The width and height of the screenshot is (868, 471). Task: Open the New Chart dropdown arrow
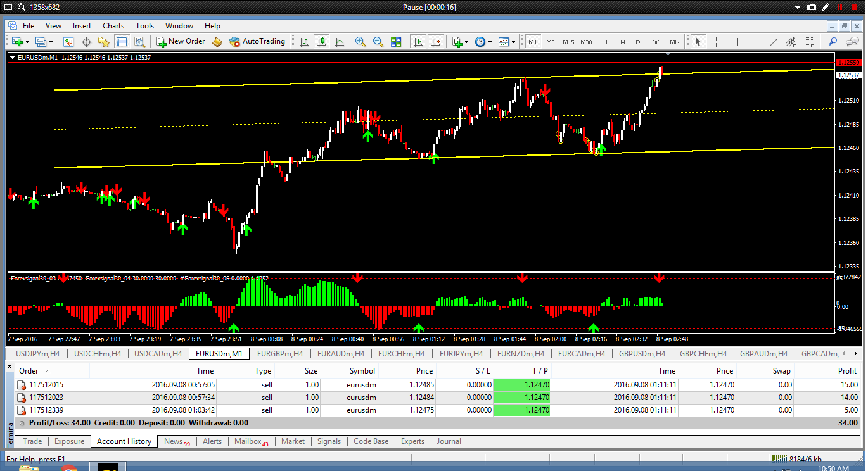click(x=27, y=42)
